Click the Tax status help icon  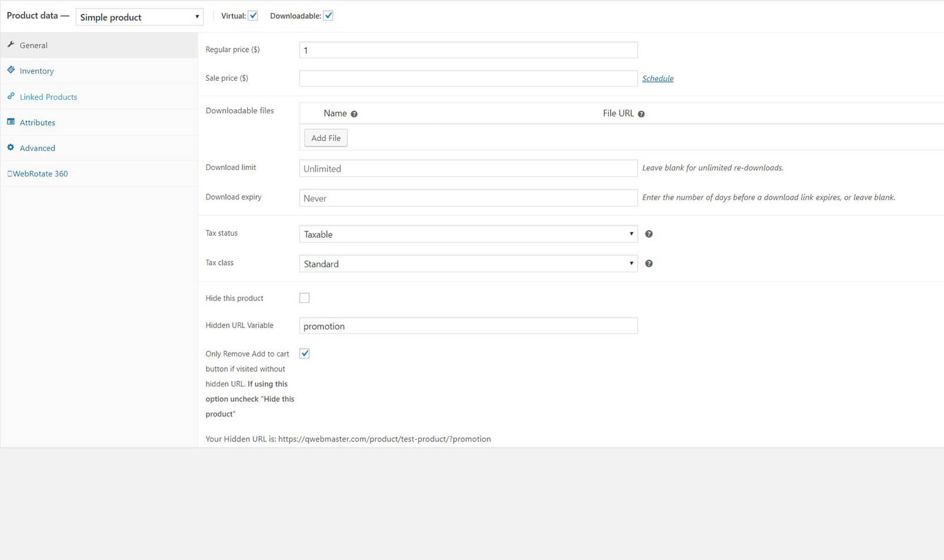pos(649,234)
